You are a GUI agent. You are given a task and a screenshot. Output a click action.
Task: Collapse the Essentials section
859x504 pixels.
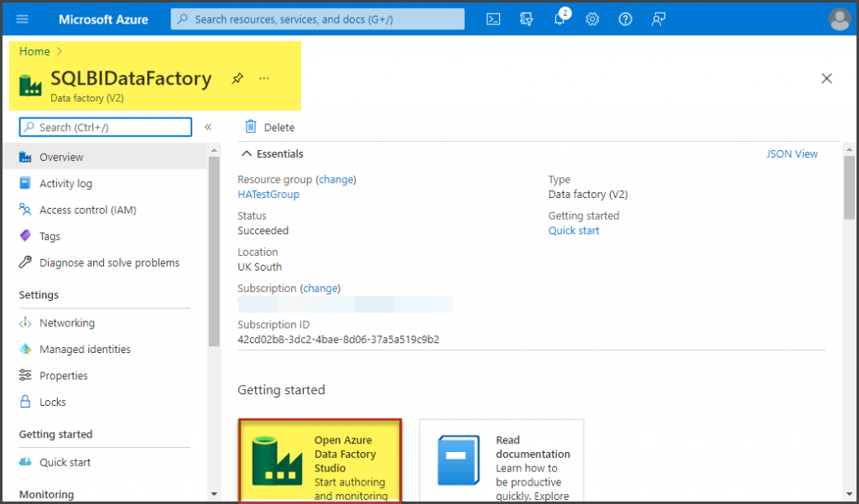pyautogui.click(x=247, y=154)
